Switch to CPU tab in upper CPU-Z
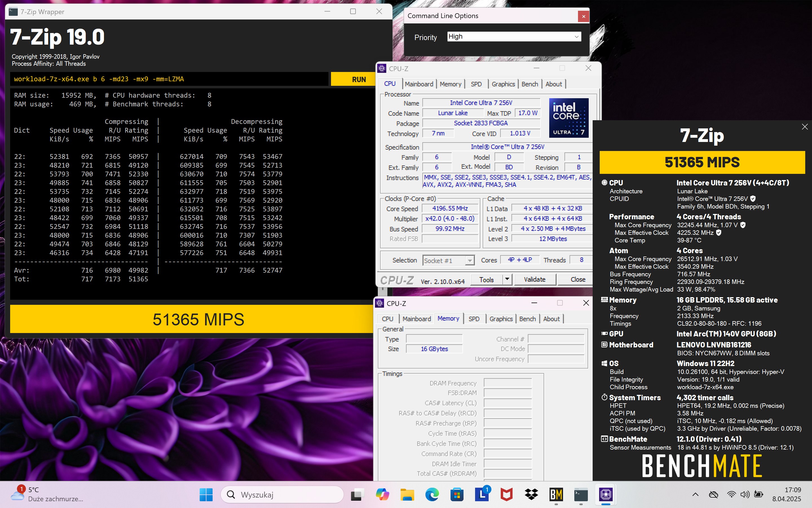Viewport: 812px width, 508px height. [390, 84]
